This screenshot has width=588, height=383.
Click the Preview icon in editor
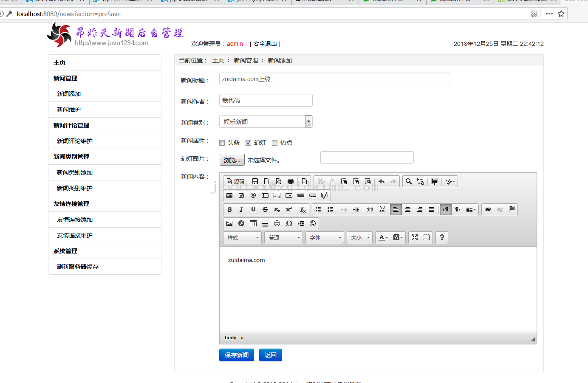[279, 181]
